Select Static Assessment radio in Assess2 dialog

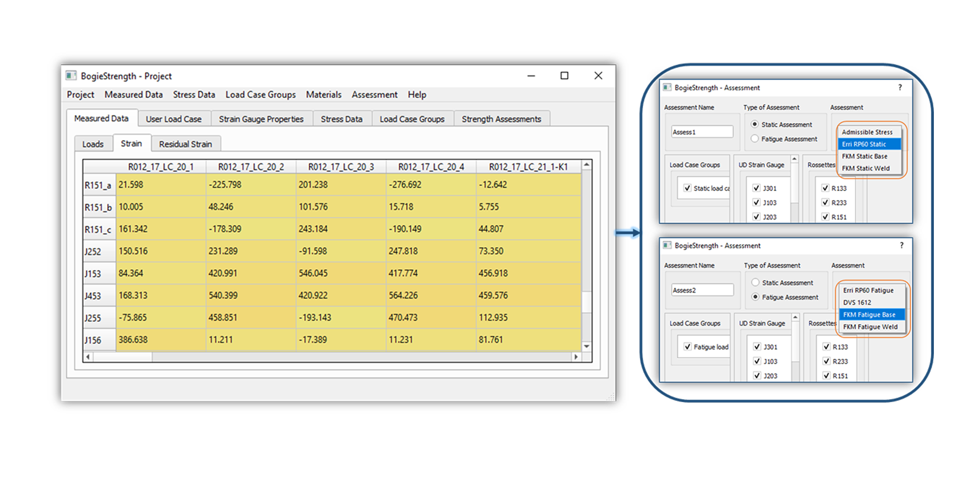[755, 282]
